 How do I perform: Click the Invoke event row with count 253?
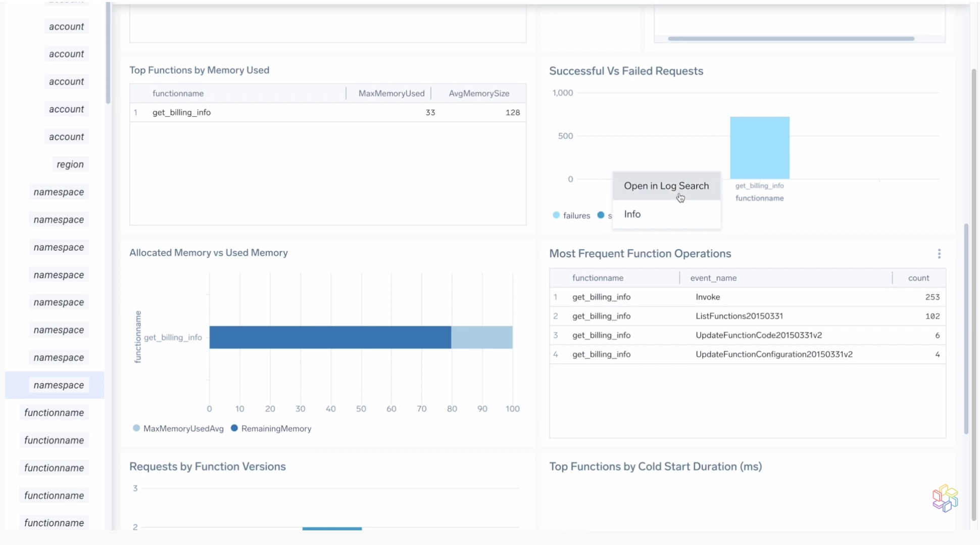click(748, 297)
